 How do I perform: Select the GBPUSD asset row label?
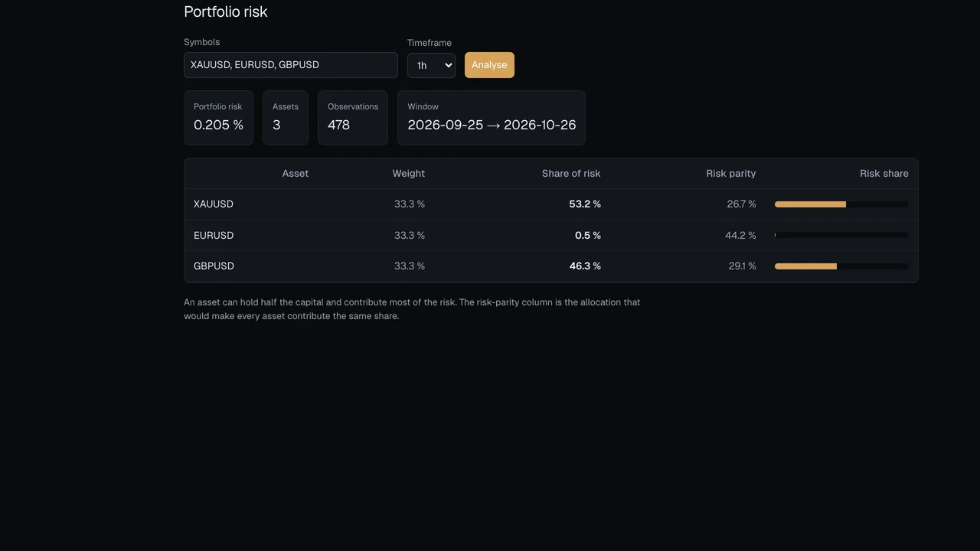[214, 266]
